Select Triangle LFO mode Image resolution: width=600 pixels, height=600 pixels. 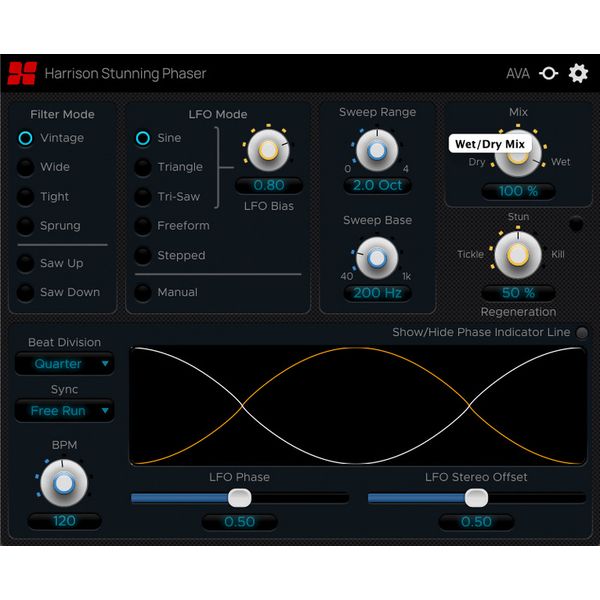tap(143, 167)
